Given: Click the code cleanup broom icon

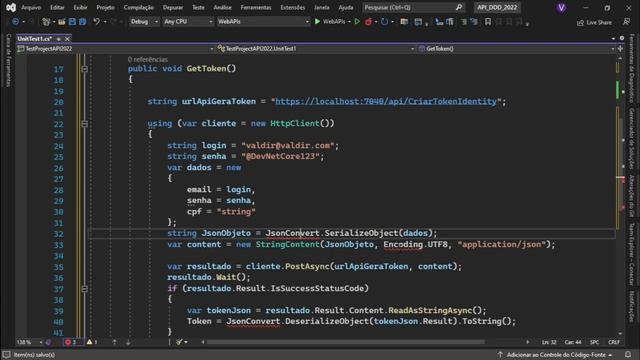Looking at the screenshot, I should coord(179,342).
